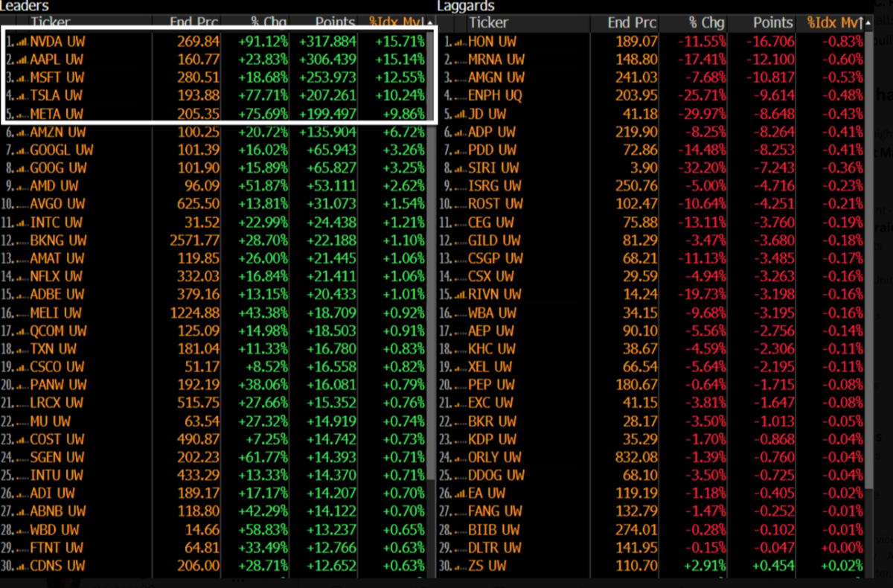The height and width of the screenshot is (588, 893).
Task: Sort Leaders by %Idx Mv column
Action: pyautogui.click(x=394, y=23)
